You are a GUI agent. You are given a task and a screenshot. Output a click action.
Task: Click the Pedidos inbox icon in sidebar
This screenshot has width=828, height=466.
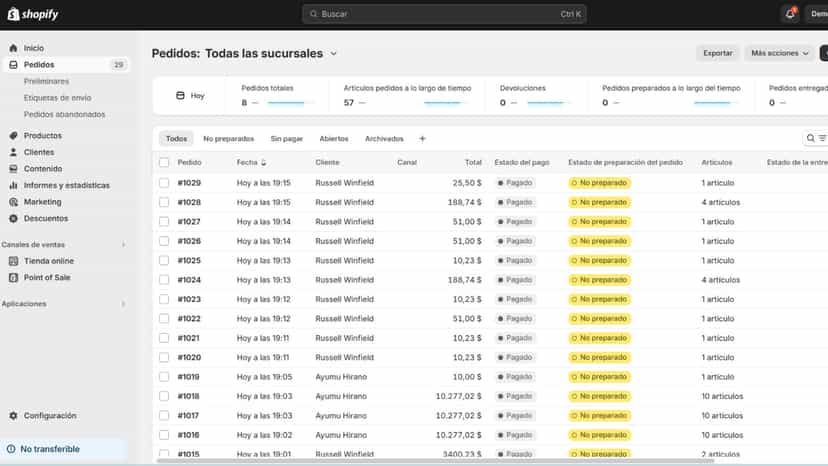(x=13, y=64)
